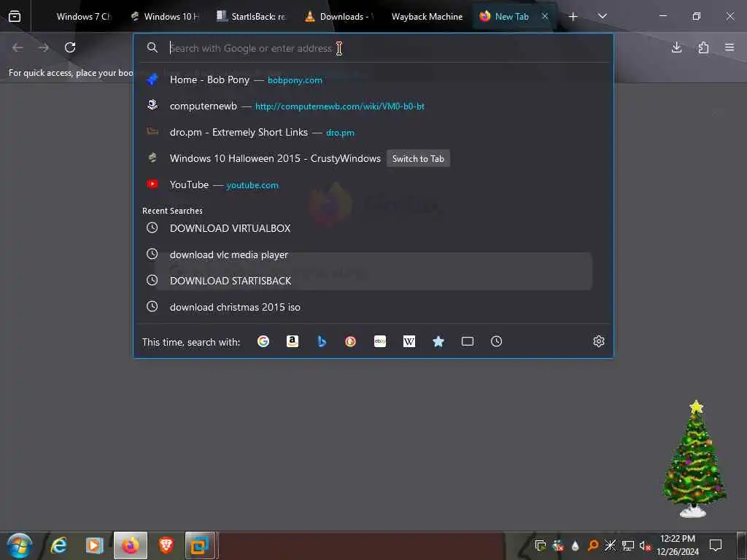Viewport: 747px width, 560px height.
Task: Expand the list all tabs chevron
Action: click(x=602, y=16)
